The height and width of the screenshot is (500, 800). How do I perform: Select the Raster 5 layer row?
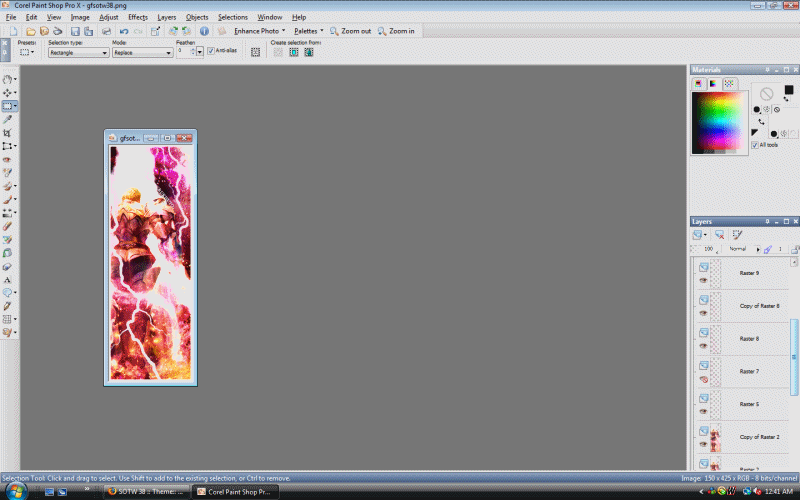point(741,404)
